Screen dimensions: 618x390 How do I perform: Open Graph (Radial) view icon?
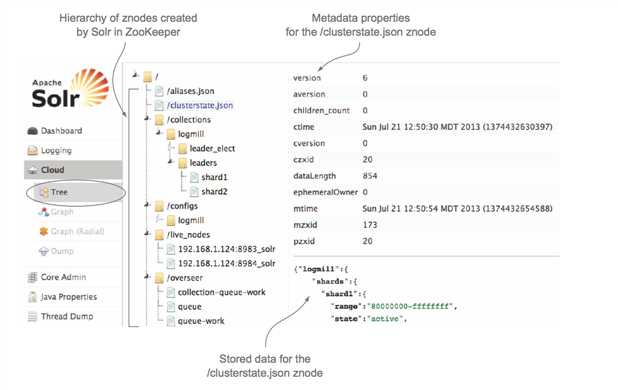click(x=43, y=231)
